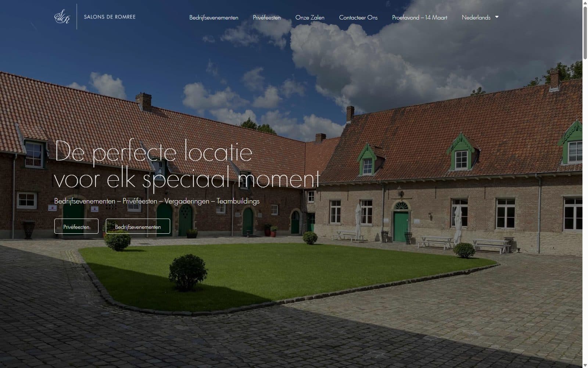Click the scrollbar up arrow
This screenshot has width=588, height=368.
(x=585, y=3)
